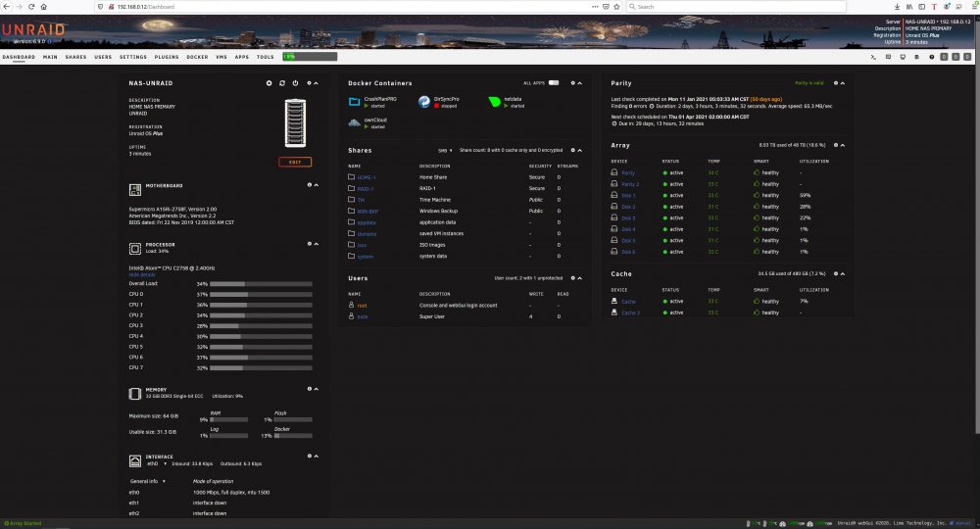Viewport: 980px width, 529px height.
Task: Click the orange EDIT button
Action: [x=295, y=162]
